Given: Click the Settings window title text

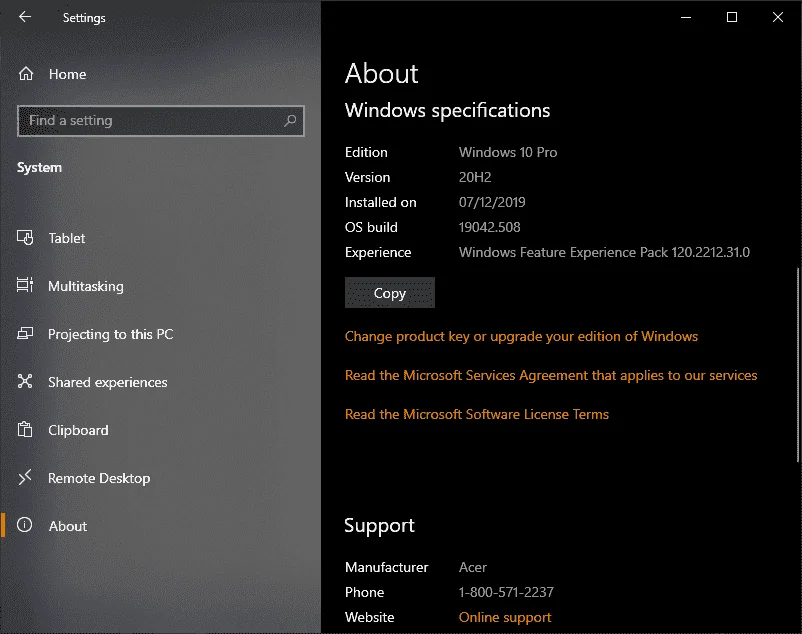Looking at the screenshot, I should coord(84,18).
